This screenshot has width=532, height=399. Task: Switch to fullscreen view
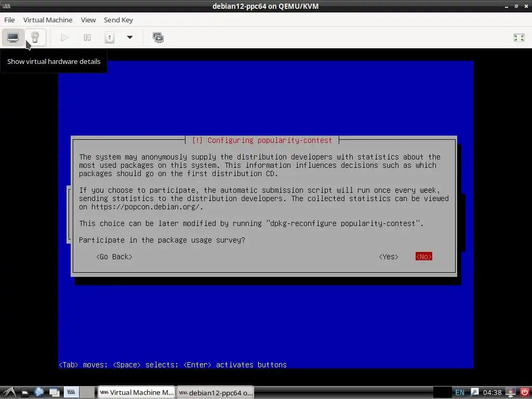[x=519, y=37]
